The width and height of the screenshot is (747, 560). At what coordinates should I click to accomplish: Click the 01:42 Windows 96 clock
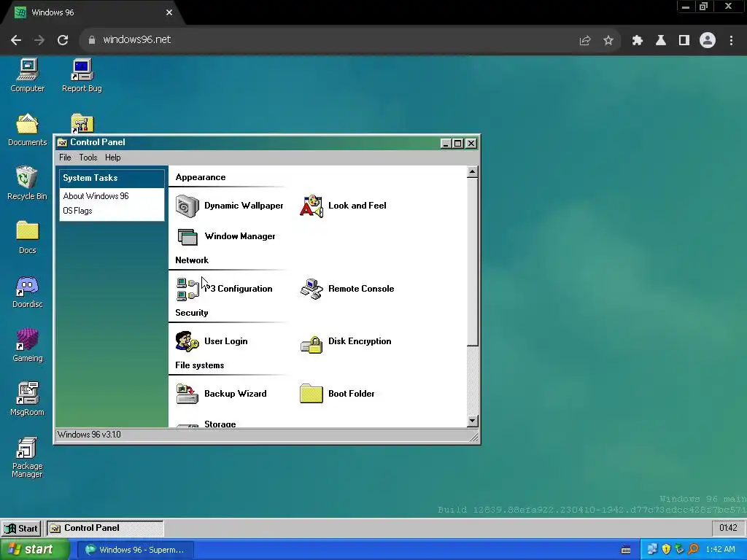728,528
